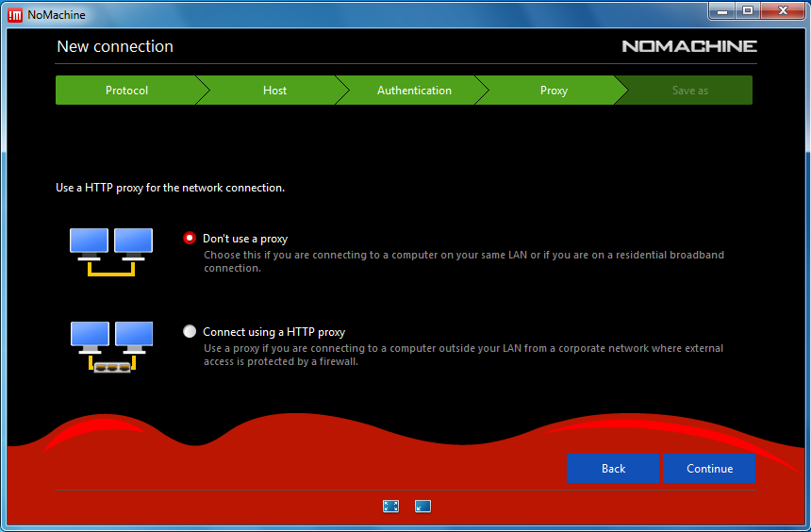Go to the Protocol step
The width and height of the screenshot is (811, 532).
click(126, 91)
